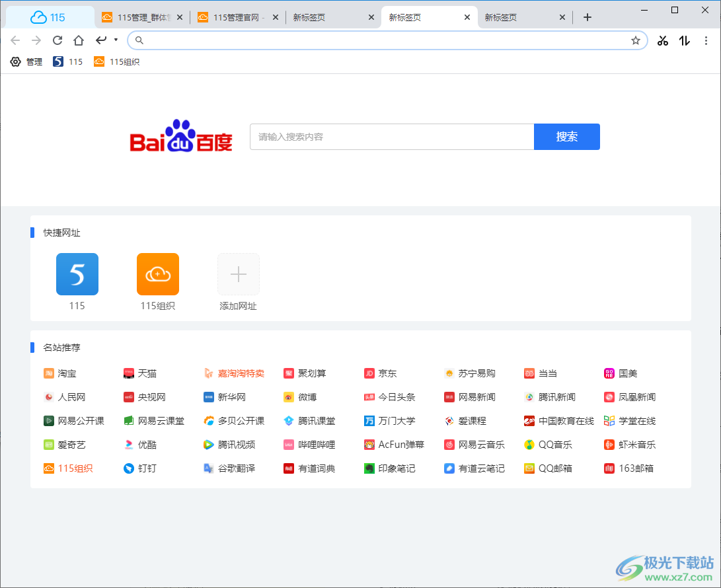Launch 优酷 video site
721x588 pixels.
tap(140, 445)
